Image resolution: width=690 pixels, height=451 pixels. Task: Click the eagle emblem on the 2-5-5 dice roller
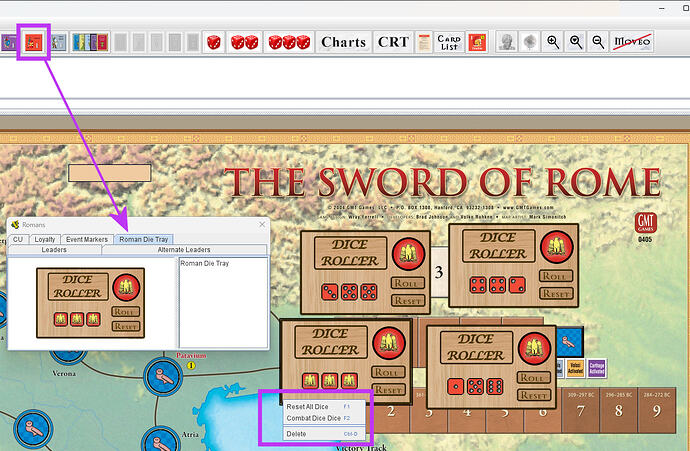coord(408,254)
